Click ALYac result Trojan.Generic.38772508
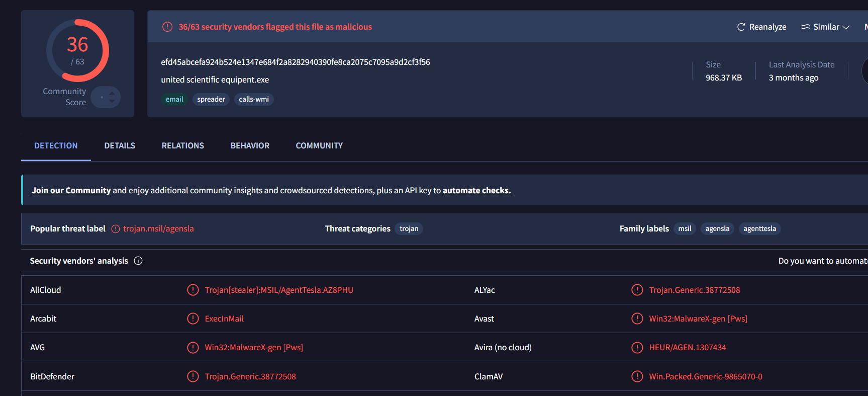 click(x=695, y=290)
